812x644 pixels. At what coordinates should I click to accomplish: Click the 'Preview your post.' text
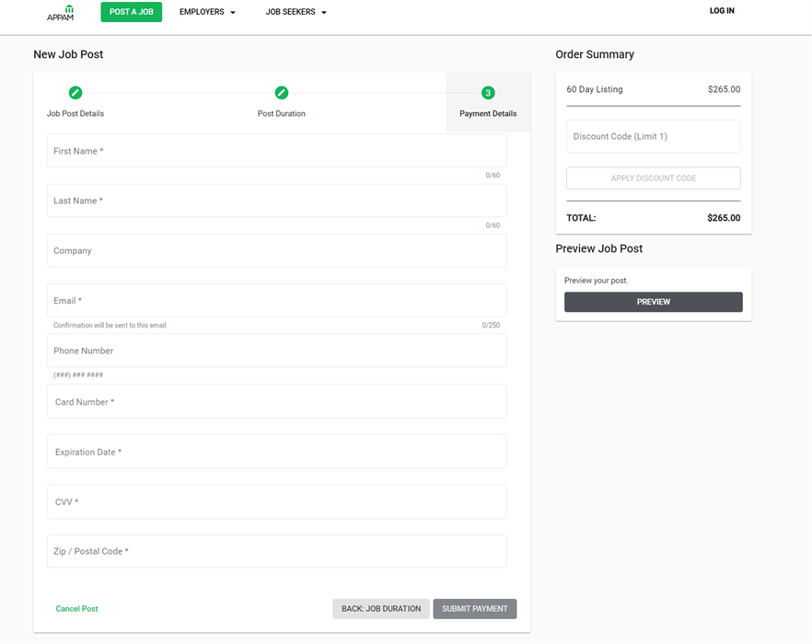click(596, 281)
